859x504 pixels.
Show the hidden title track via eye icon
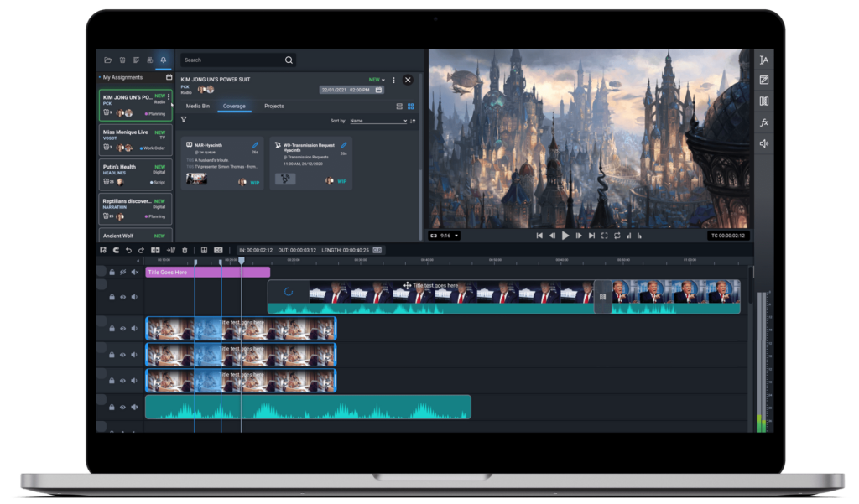click(122, 273)
